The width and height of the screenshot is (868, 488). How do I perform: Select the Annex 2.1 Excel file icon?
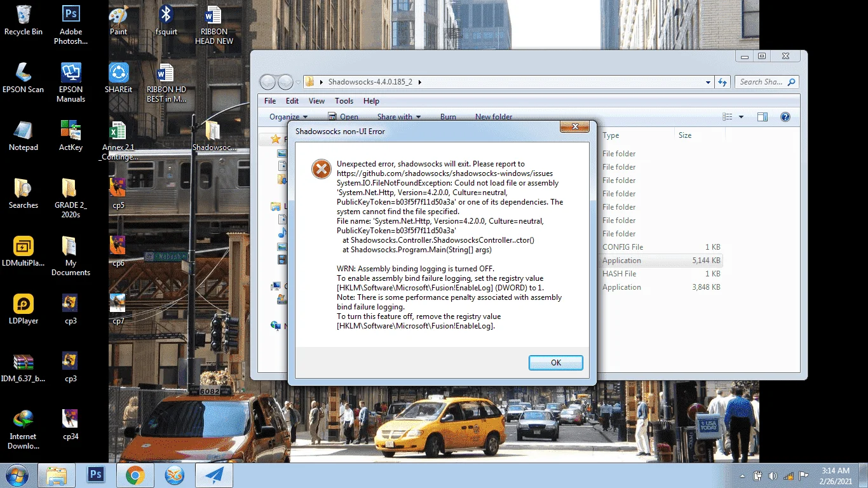tap(118, 141)
